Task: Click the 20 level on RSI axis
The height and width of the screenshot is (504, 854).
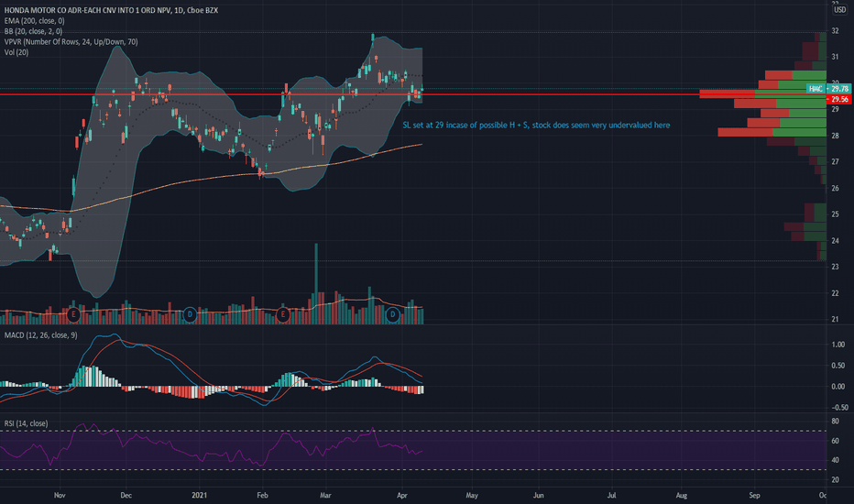Action: [x=835, y=479]
